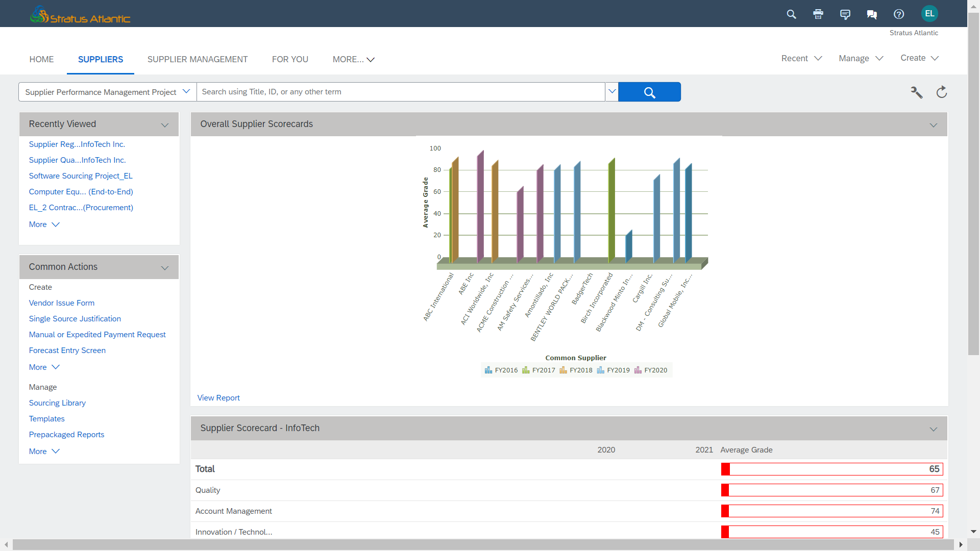Image resolution: width=980 pixels, height=551 pixels.
Task: Open the FOR YOU tab
Action: [x=290, y=59]
